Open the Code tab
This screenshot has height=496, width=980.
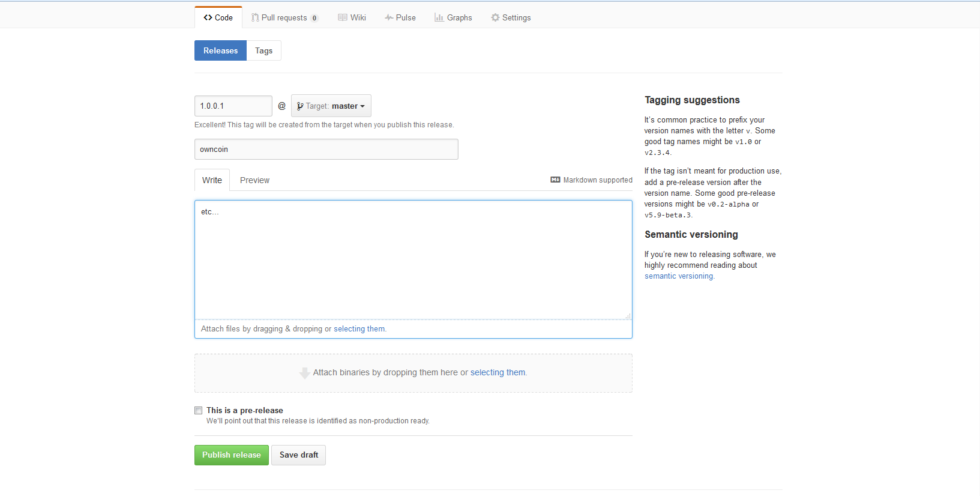pyautogui.click(x=218, y=17)
